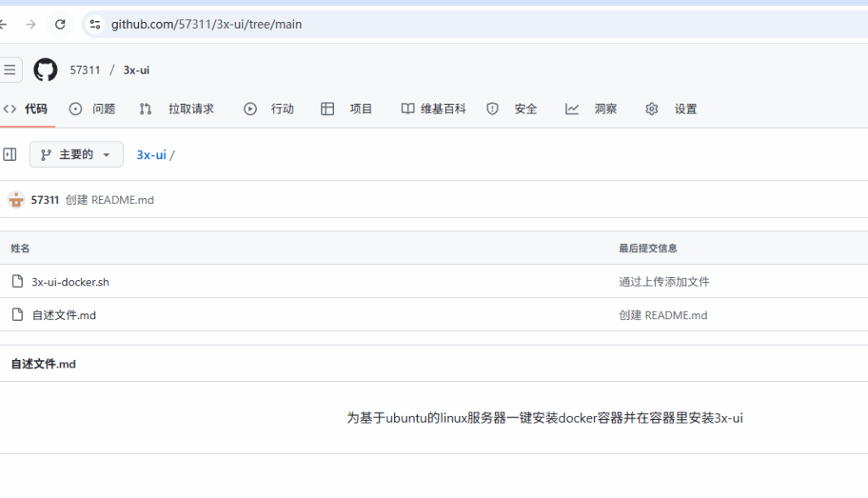Open commit author 57311 link
Screen dimensions: 868x498
pos(45,200)
